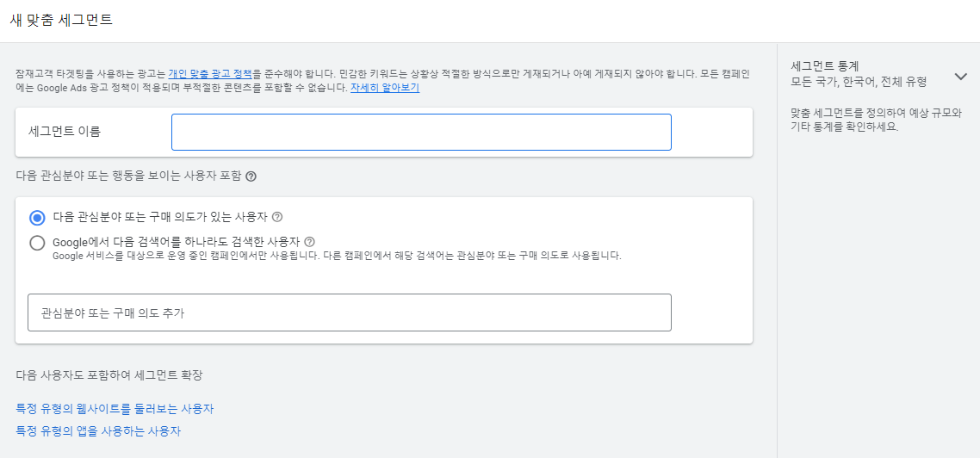Click the 세그먼트 이름 label
This screenshot has width=980, height=458.
pyautogui.click(x=65, y=131)
